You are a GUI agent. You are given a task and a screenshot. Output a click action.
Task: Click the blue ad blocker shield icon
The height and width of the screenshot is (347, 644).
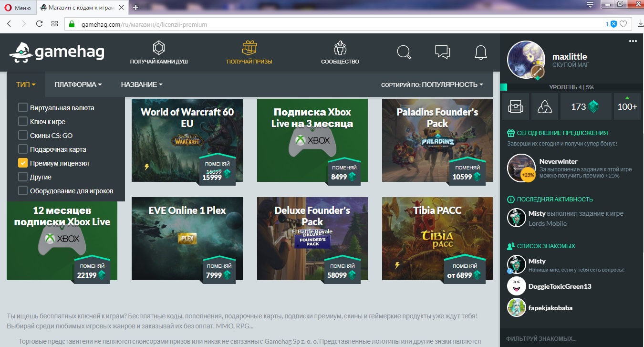pos(613,24)
